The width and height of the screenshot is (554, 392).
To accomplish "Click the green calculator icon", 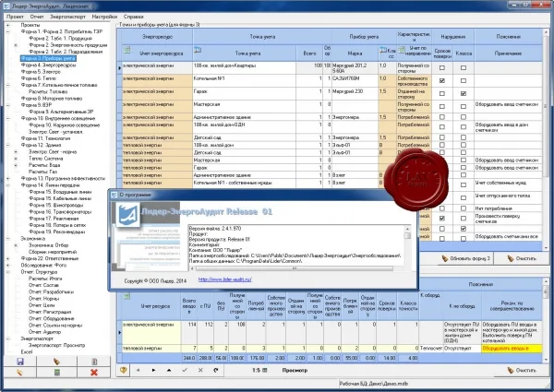I will (56, 373).
